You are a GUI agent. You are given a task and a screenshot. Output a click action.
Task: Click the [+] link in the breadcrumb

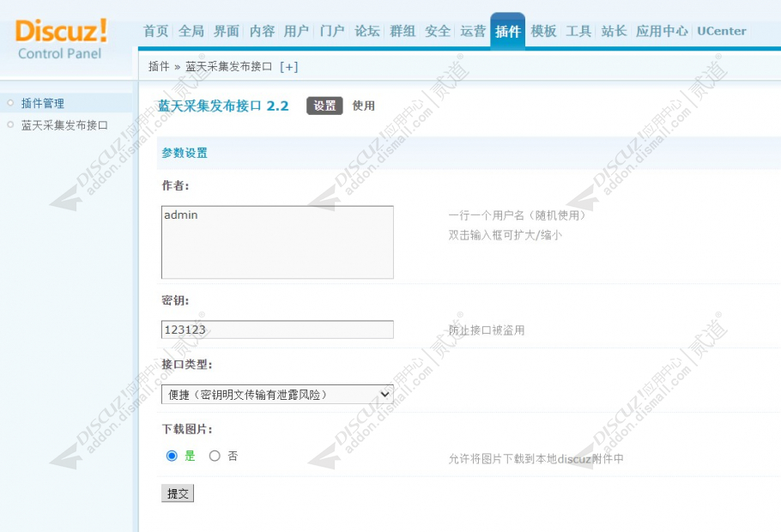(x=289, y=67)
